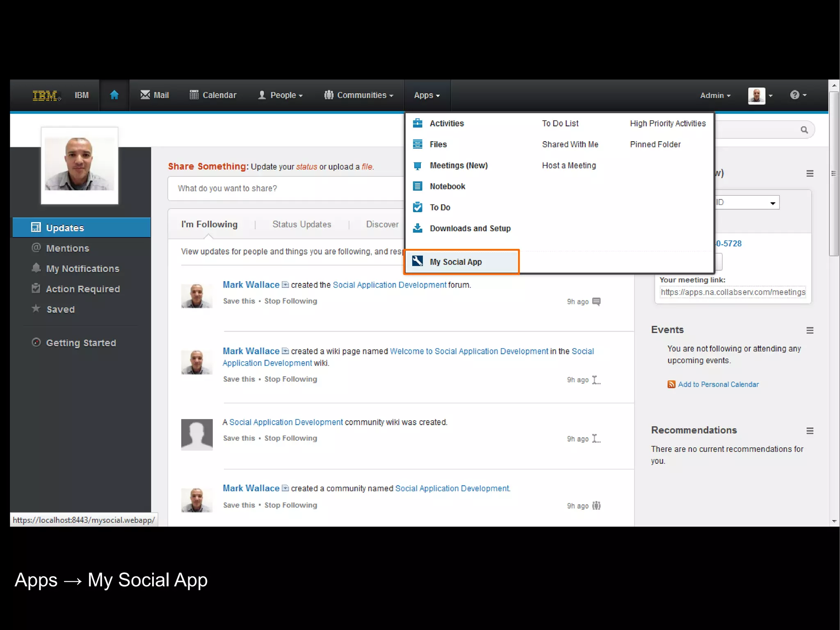
Task: Open Calendar from the navigation bar
Action: tap(213, 95)
